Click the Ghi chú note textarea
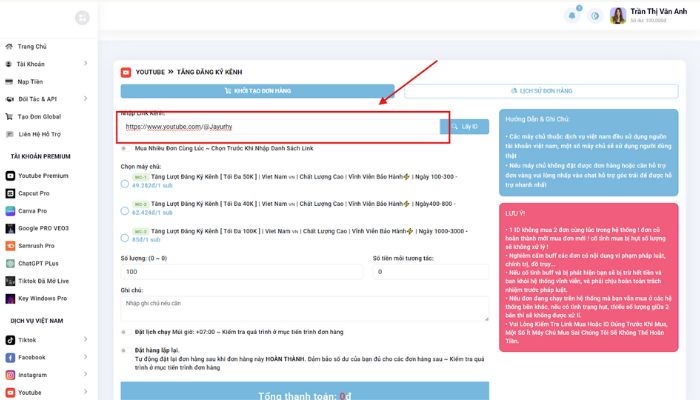 coord(304,309)
